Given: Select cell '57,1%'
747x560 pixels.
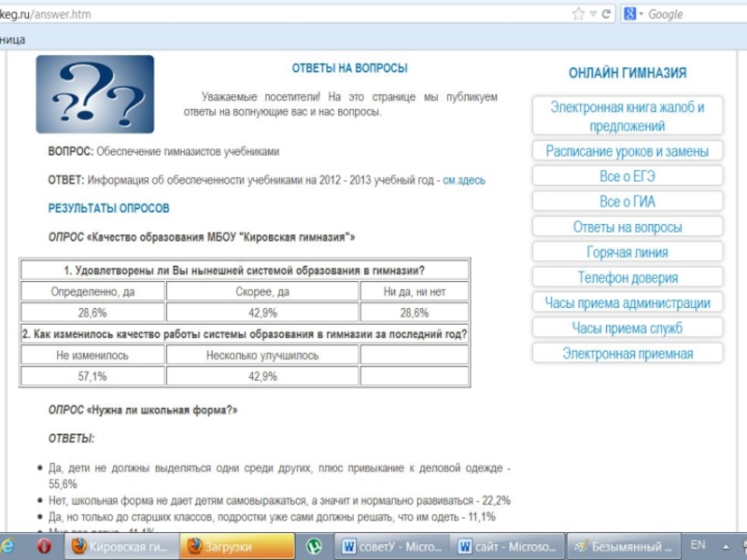Looking at the screenshot, I should coord(92,376).
